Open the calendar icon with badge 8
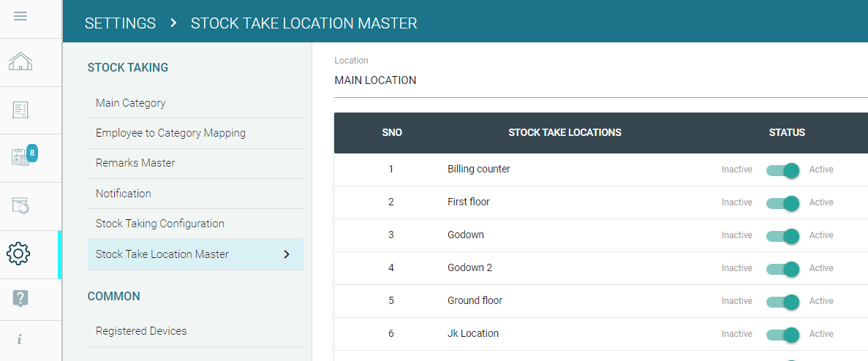The width and height of the screenshot is (868, 361). point(20,157)
